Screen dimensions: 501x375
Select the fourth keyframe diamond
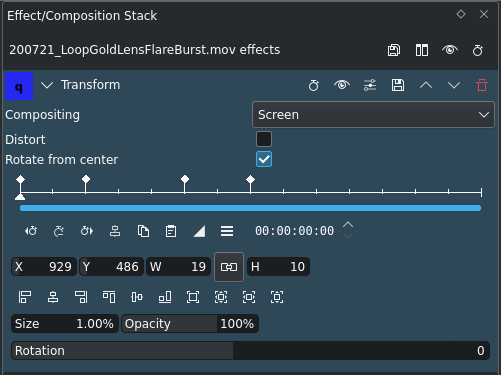[251, 179]
